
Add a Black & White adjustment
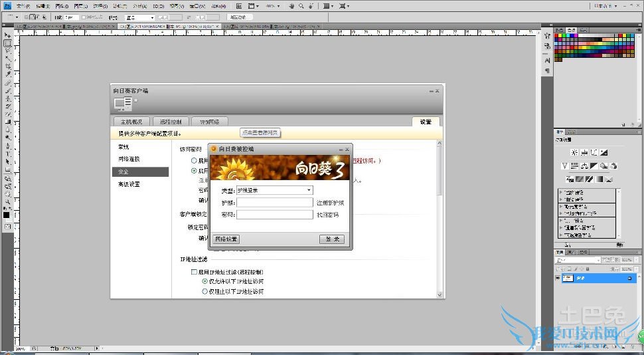click(594, 166)
